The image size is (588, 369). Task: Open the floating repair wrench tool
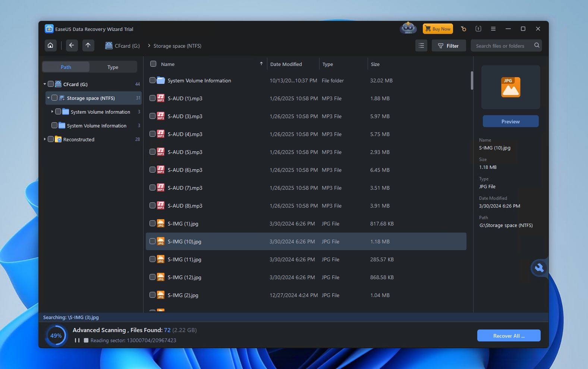(539, 268)
